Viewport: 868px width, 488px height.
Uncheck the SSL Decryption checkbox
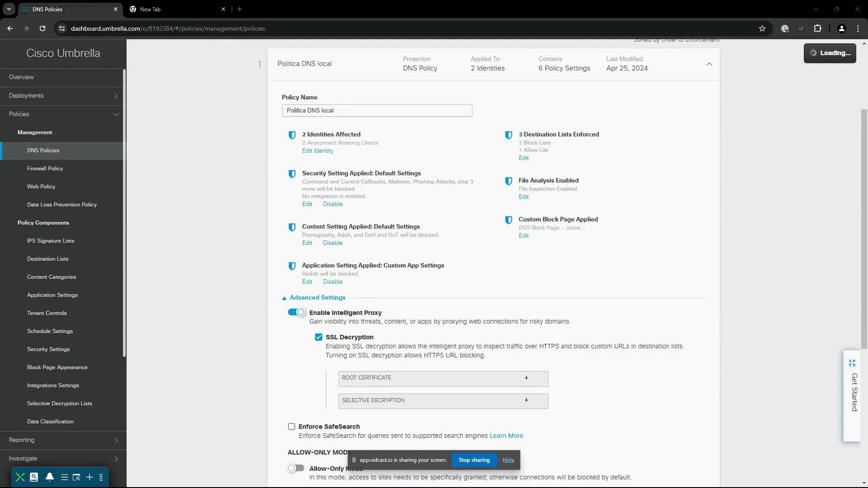[x=319, y=337]
